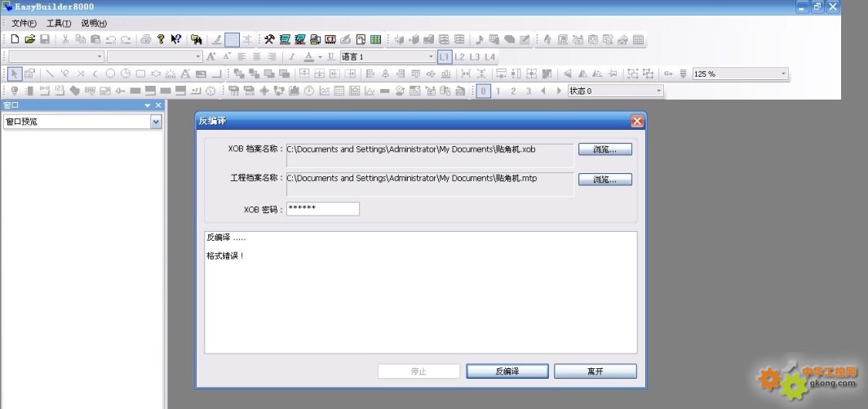868x409 pixels.
Task: Redo the last undone action
Action: point(126,39)
